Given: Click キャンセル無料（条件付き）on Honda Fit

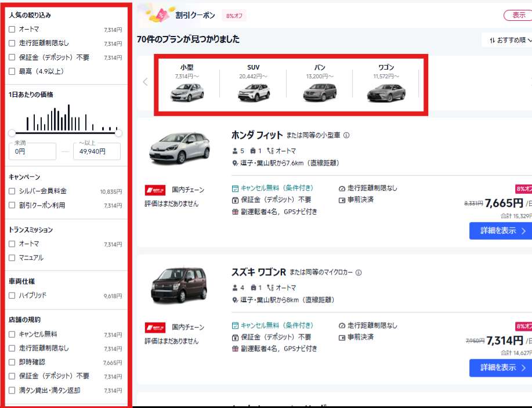Looking at the screenshot, I should coord(277,188).
